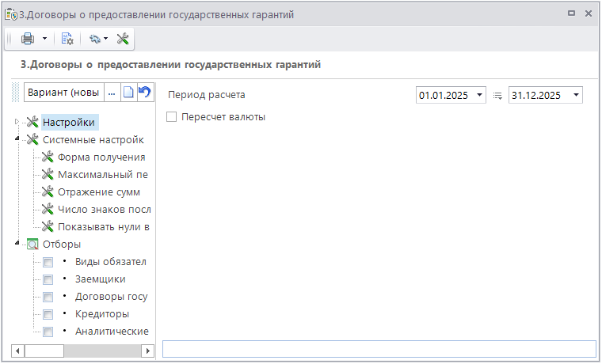Screen dimensions: 602x364
Task: Select Отражение сумм settings item
Action: 98,191
